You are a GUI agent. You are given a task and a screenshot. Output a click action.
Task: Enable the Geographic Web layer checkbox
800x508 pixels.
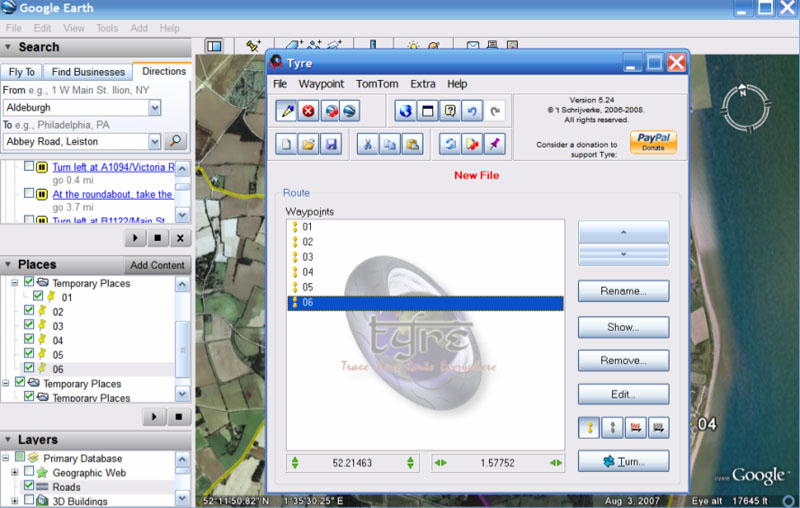click(29, 471)
